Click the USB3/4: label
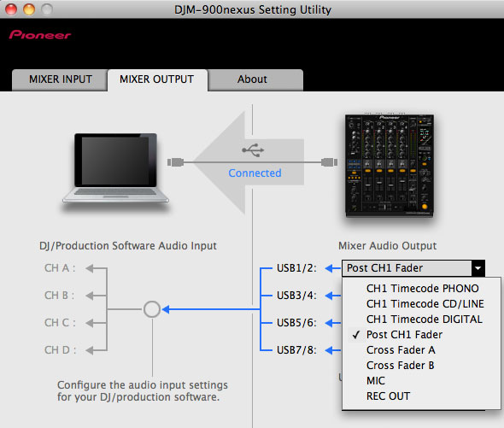 point(296,296)
